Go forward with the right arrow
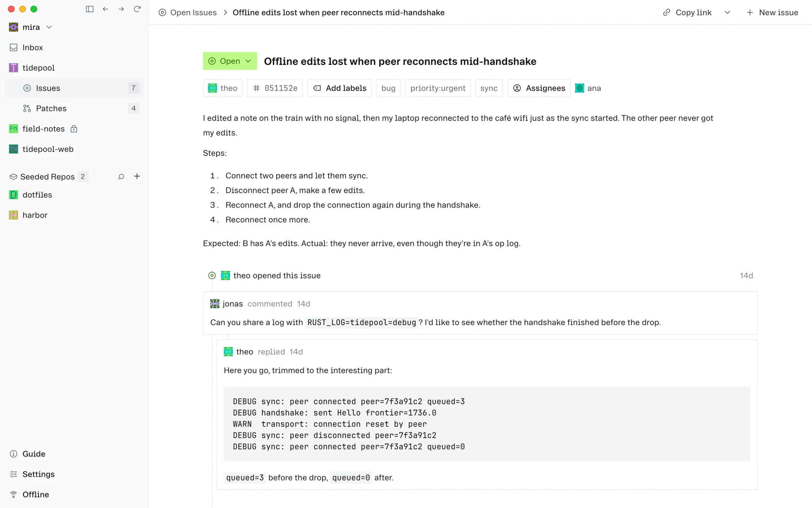Viewport: 812px width, 508px height. click(x=121, y=9)
